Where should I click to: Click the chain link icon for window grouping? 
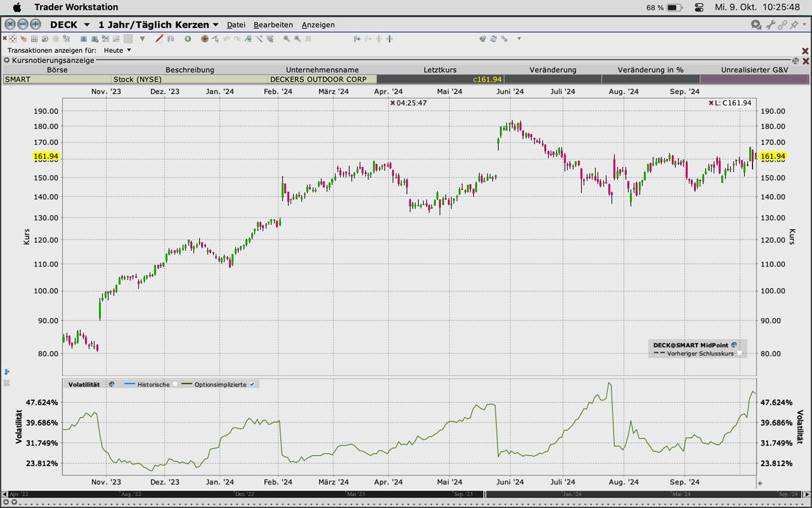pos(782,25)
